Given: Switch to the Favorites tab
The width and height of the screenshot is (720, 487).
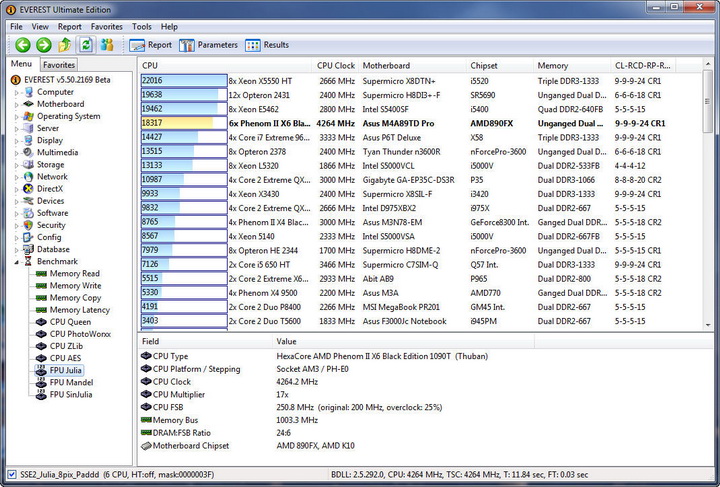Looking at the screenshot, I should pyautogui.click(x=59, y=65).
